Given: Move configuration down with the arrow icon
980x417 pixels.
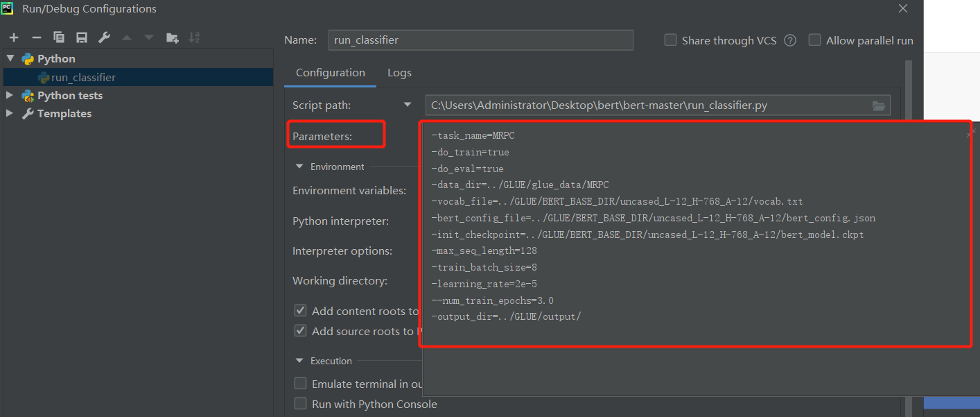Looking at the screenshot, I should click(x=149, y=37).
